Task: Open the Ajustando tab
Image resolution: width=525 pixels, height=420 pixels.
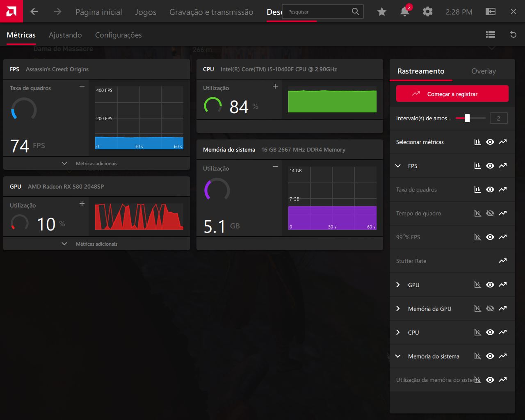Action: click(65, 35)
